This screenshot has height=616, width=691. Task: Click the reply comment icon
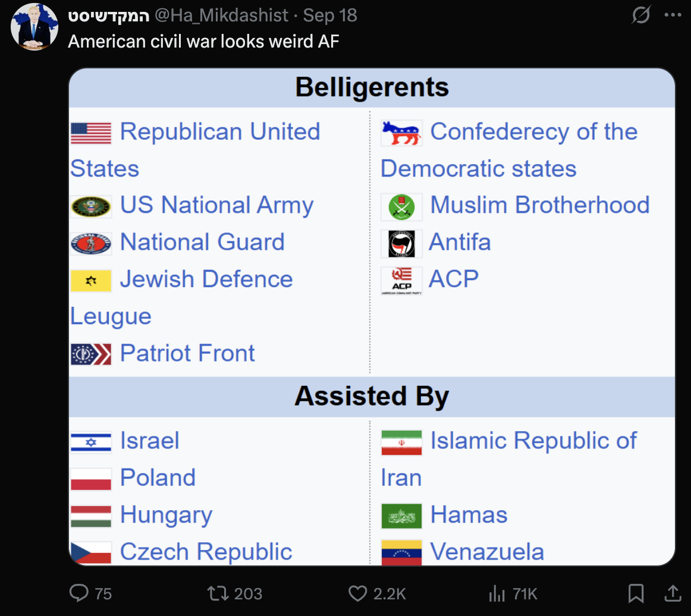[79, 593]
